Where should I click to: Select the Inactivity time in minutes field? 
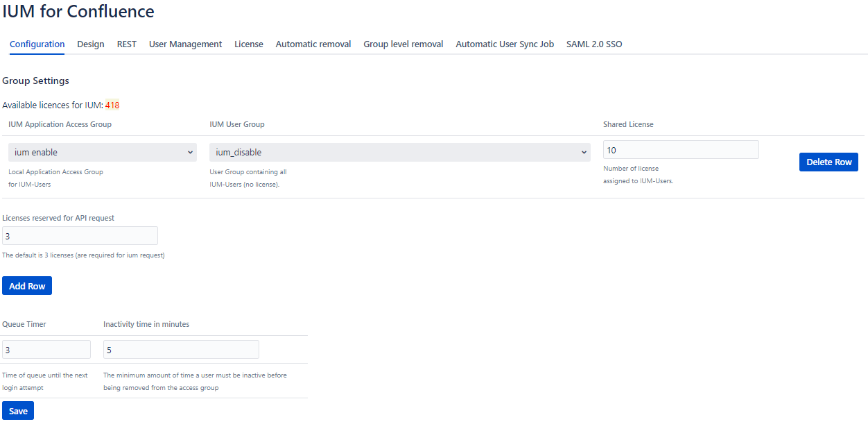(181, 350)
